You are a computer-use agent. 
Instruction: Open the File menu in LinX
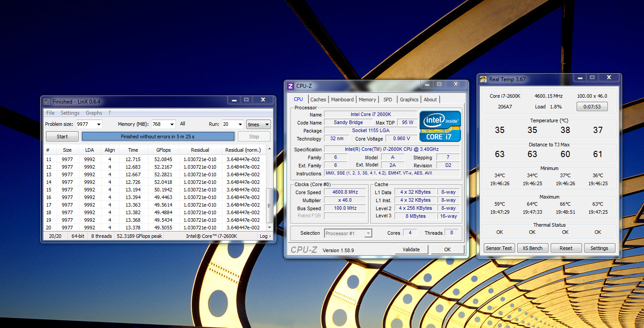50,113
